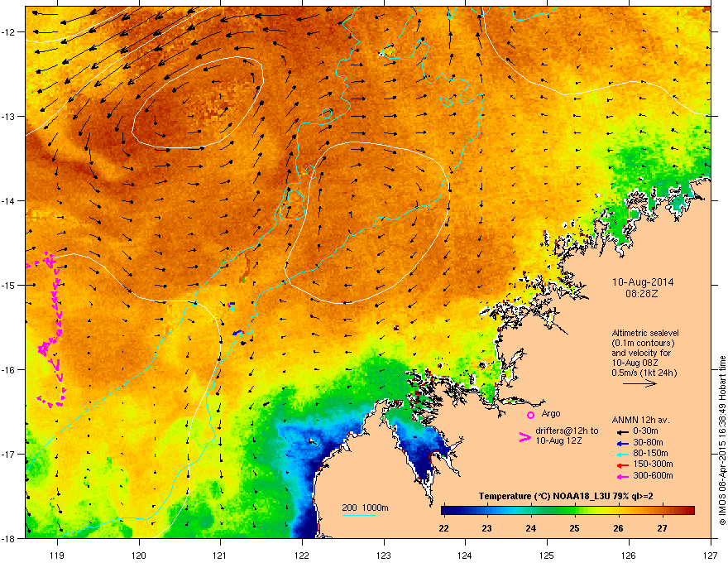Click the 'Temperature (°C) NOAA18_L3U 79% ql>=2' title
Screen dimensions: 728x563
point(566,496)
